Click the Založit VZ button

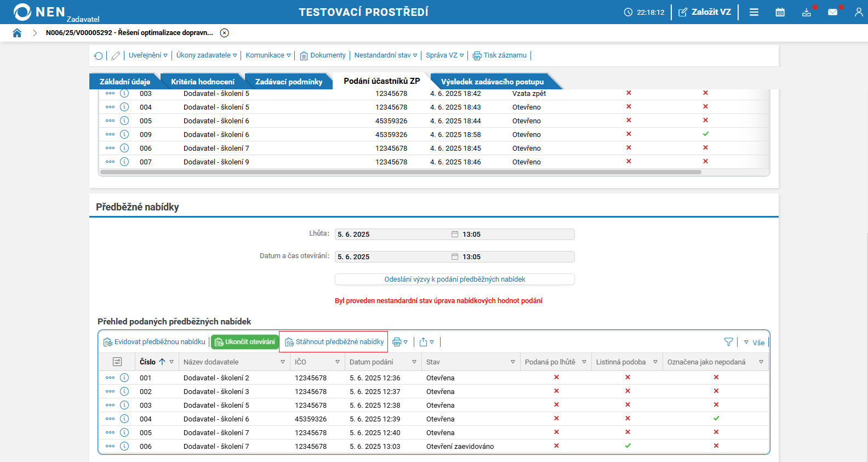pos(705,12)
